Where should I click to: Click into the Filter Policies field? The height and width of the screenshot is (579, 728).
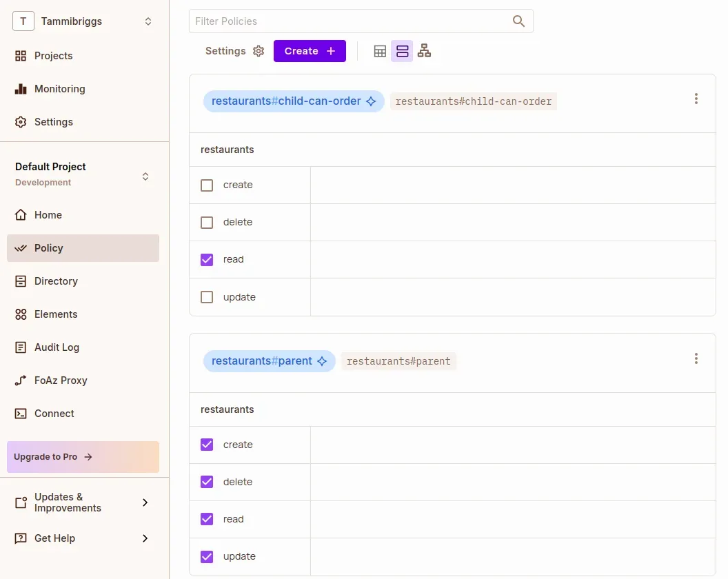(x=348, y=21)
